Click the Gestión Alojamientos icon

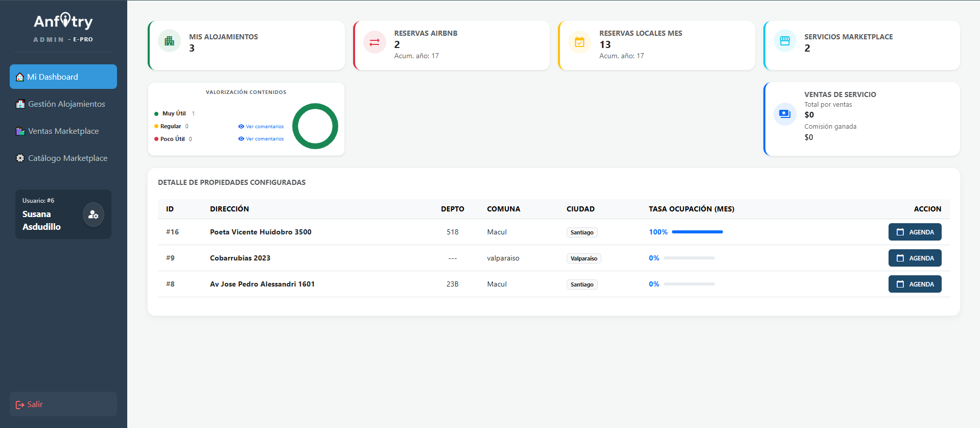[20, 104]
